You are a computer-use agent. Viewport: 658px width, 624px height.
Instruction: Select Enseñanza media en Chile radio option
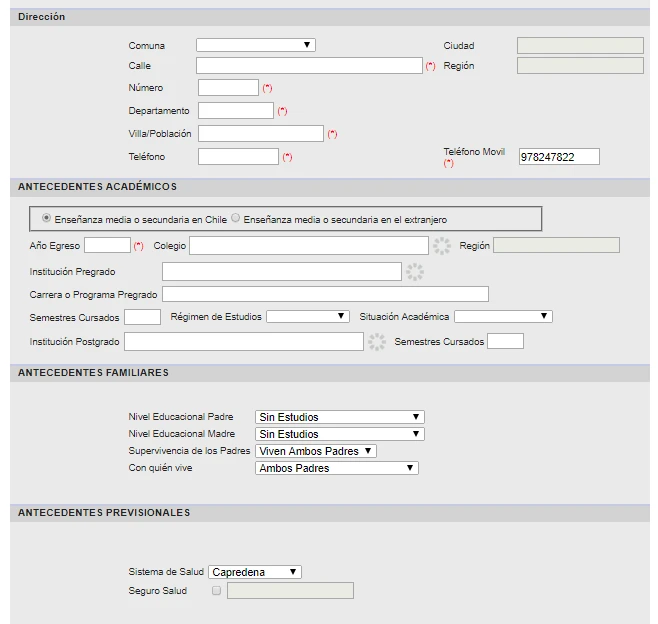pos(47,218)
